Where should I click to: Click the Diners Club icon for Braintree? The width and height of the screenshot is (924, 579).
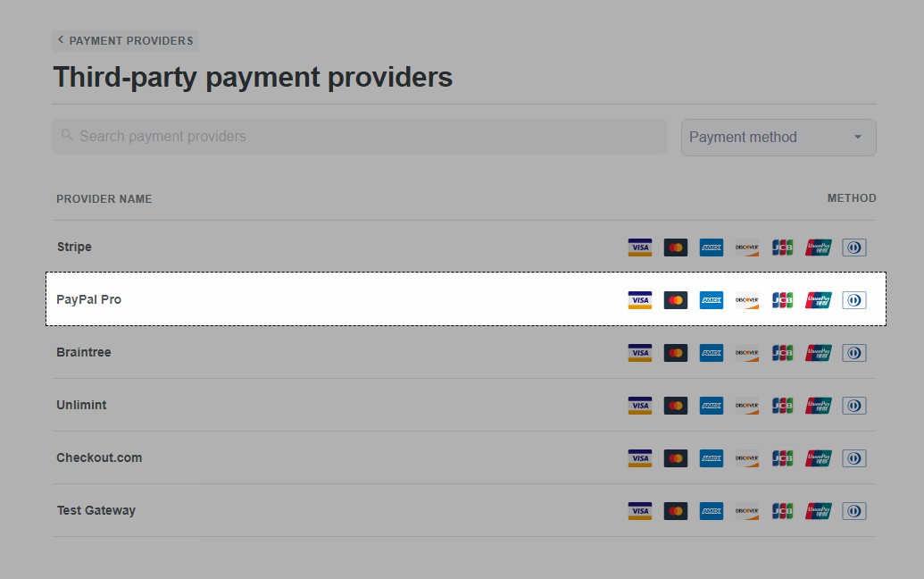coord(853,352)
